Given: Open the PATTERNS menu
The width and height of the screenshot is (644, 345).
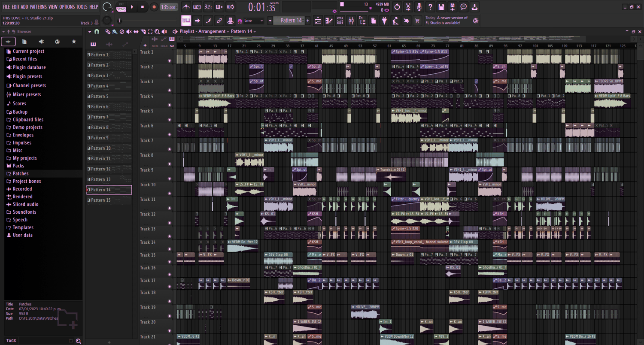Looking at the screenshot, I should 38,7.
